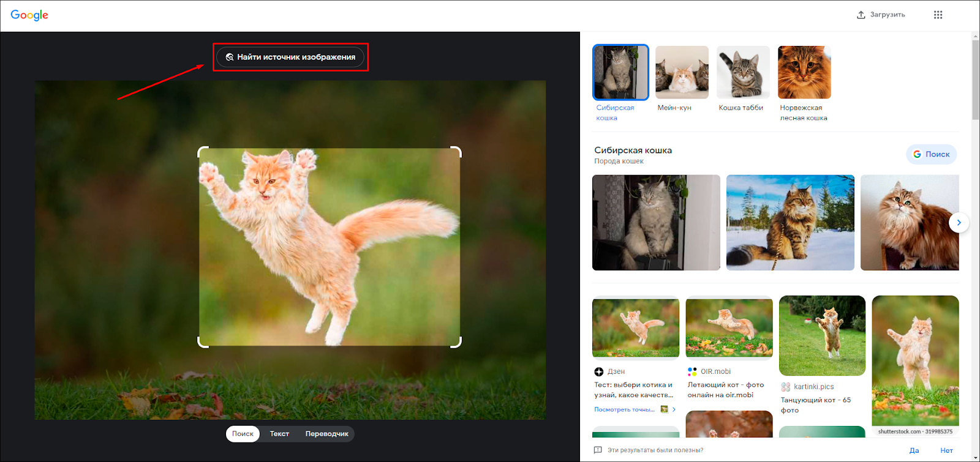980x462 pixels.
Task: Select the Мейн-кун category thumbnail
Action: click(682, 72)
